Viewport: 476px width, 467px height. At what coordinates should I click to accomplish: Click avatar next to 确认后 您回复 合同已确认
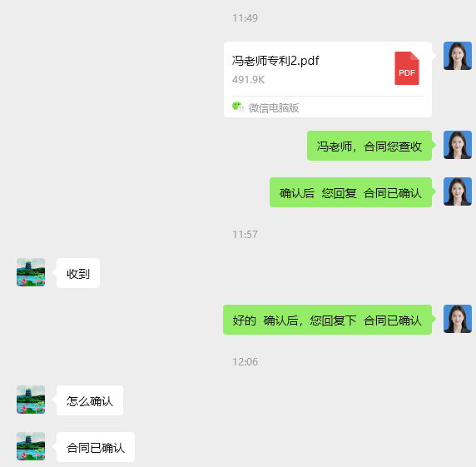point(458,191)
